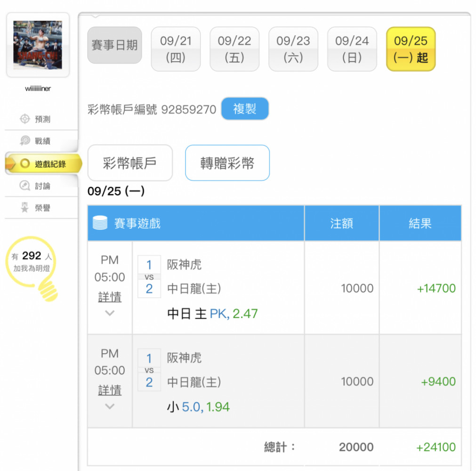Click the 討論 chat bubble icon
Image resolution: width=476 pixels, height=471 pixels.
click(24, 186)
